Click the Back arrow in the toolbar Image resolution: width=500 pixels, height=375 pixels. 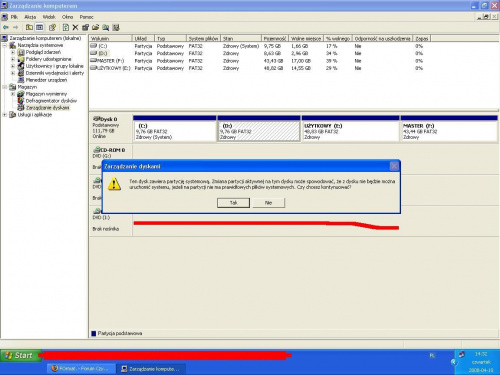tap(6, 27)
